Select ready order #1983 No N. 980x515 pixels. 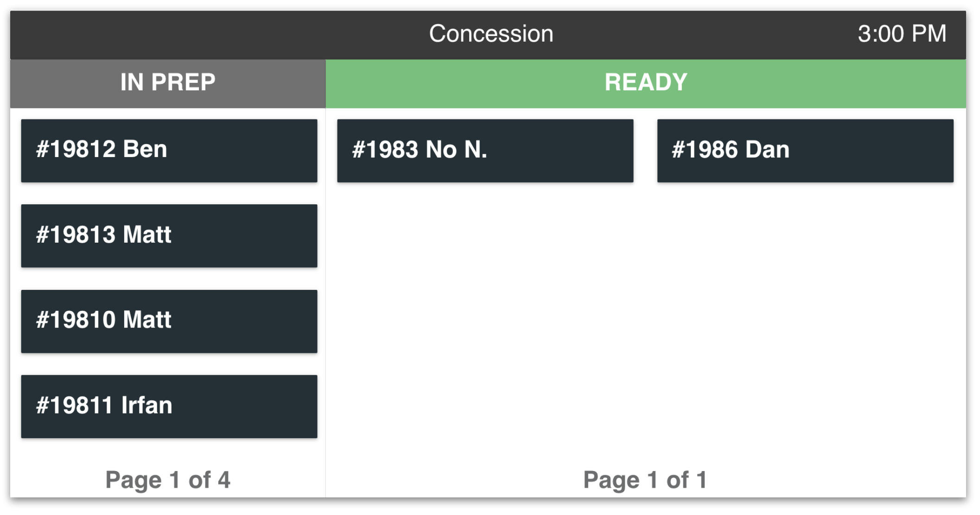(x=485, y=151)
